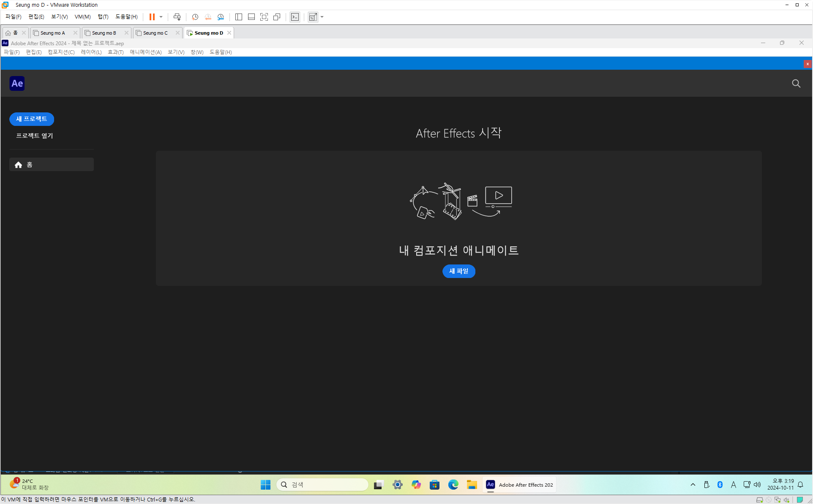Open Microsoft Store from the taskbar
Viewport: 813px width, 504px height.
click(x=434, y=485)
